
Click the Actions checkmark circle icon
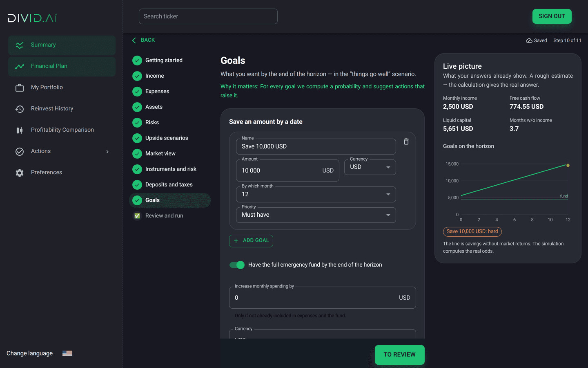point(20,151)
